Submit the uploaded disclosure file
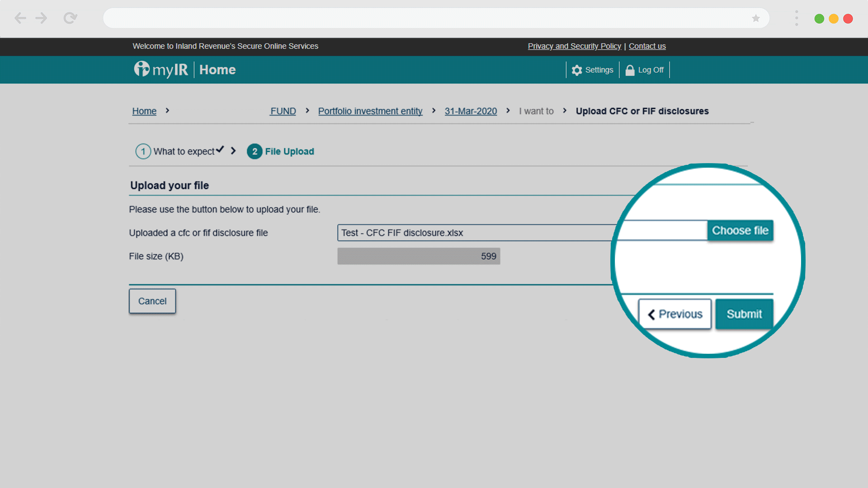The width and height of the screenshot is (868, 488). coord(744,314)
